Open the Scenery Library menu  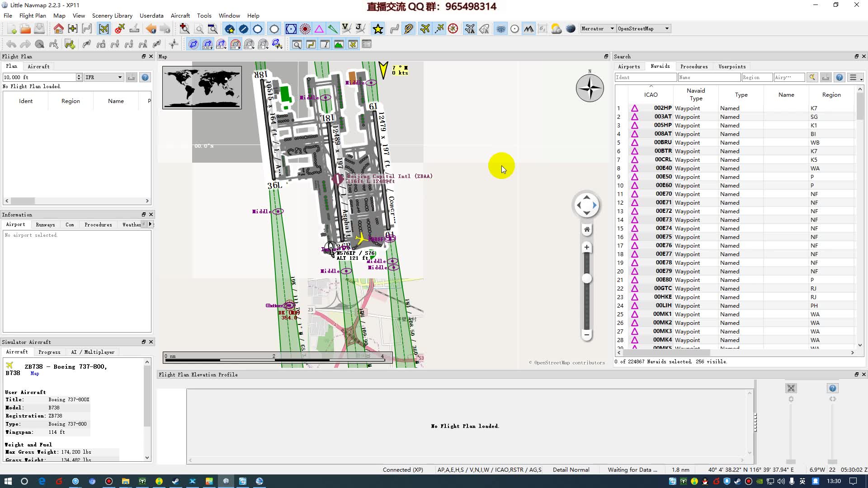point(112,15)
